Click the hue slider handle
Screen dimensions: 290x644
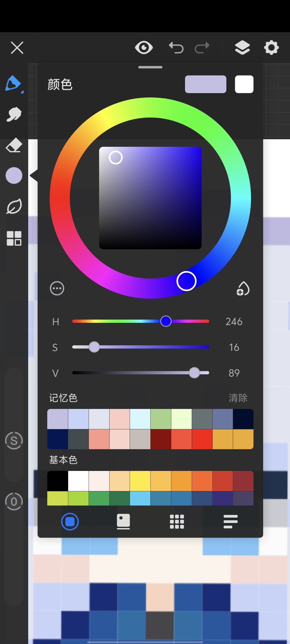(166, 321)
